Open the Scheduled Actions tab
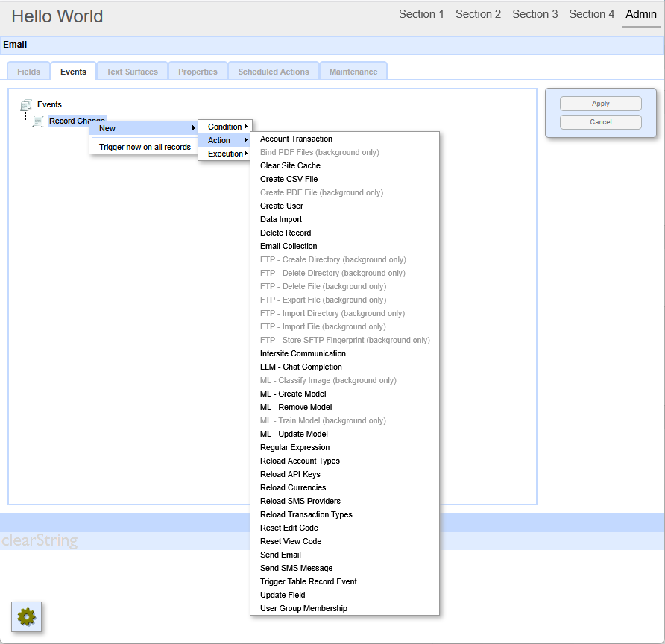The height and width of the screenshot is (644, 665). [274, 72]
